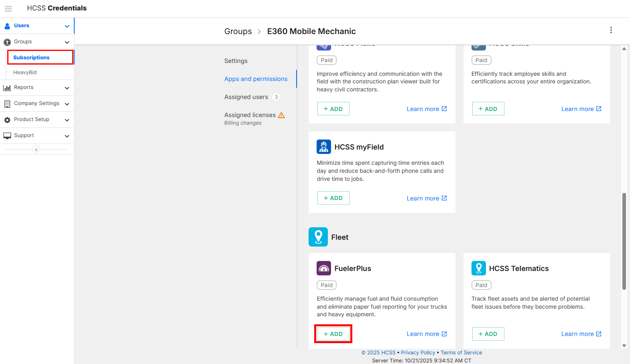Click external link icon on myField Learn more
The image size is (630, 364).
pos(444,198)
